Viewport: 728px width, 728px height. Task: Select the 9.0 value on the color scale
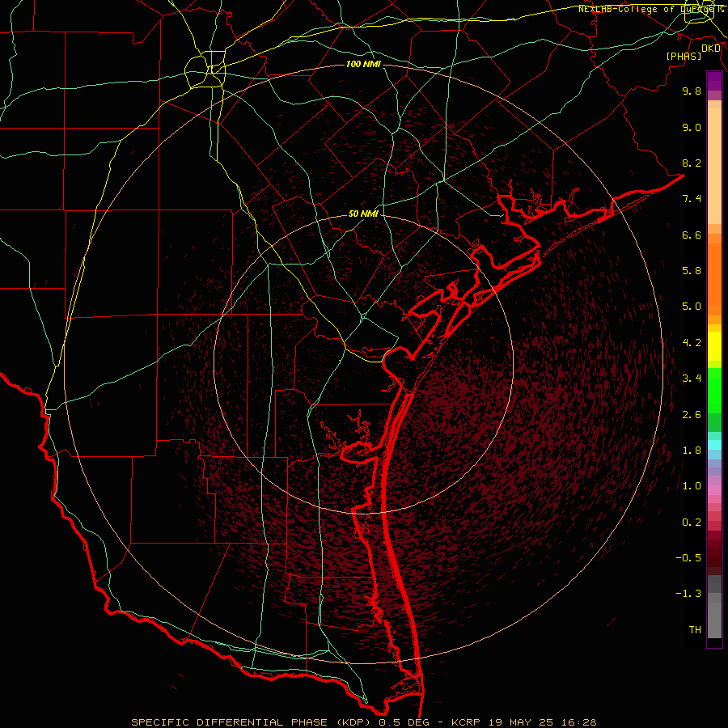[692, 127]
